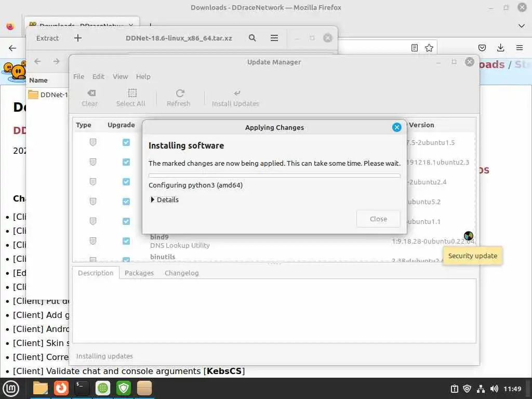The height and width of the screenshot is (399, 532).
Task: Uncheck third package upgrade checkbox
Action: 126,182
